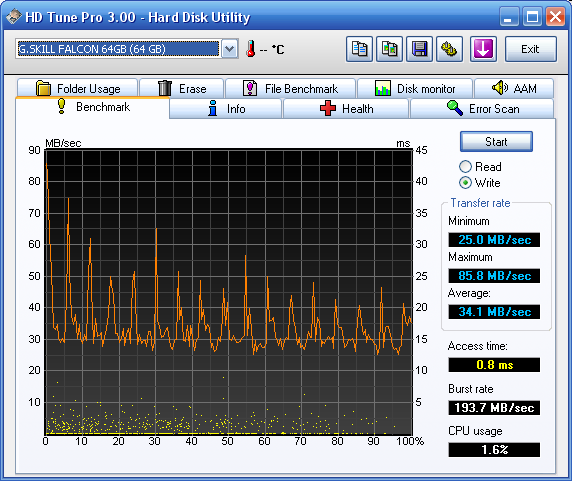Click the HD Tune title bar app icon
572x481 pixels.
click(x=13, y=16)
